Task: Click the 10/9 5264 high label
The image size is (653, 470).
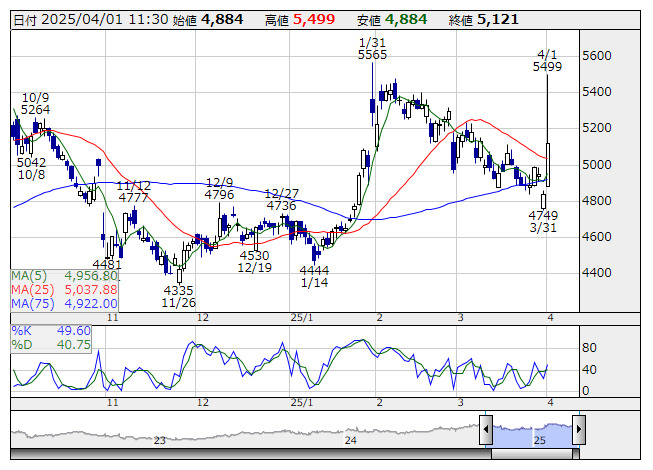Action: tap(35, 104)
